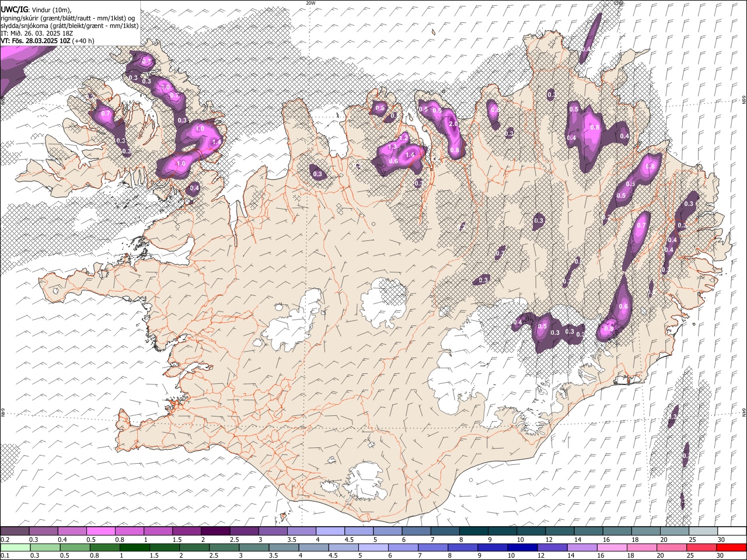Image resolution: width=747 pixels, height=560 pixels.
Task: Click the '(+40 h)' forecast offset text
Action: point(83,41)
